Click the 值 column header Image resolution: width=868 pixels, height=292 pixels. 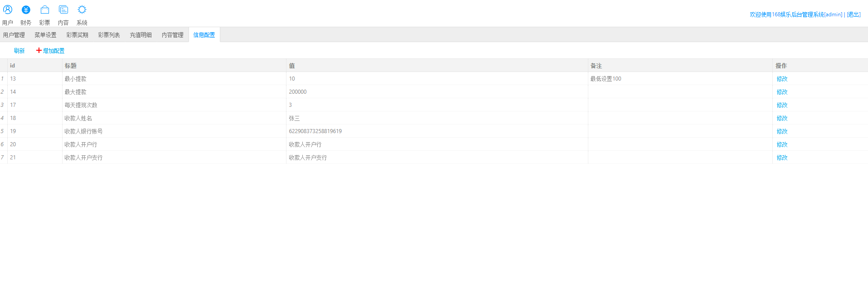tap(292, 66)
